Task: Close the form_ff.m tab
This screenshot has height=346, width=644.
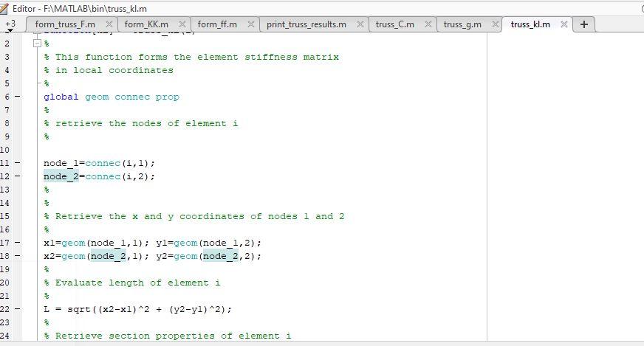Action: pos(251,24)
